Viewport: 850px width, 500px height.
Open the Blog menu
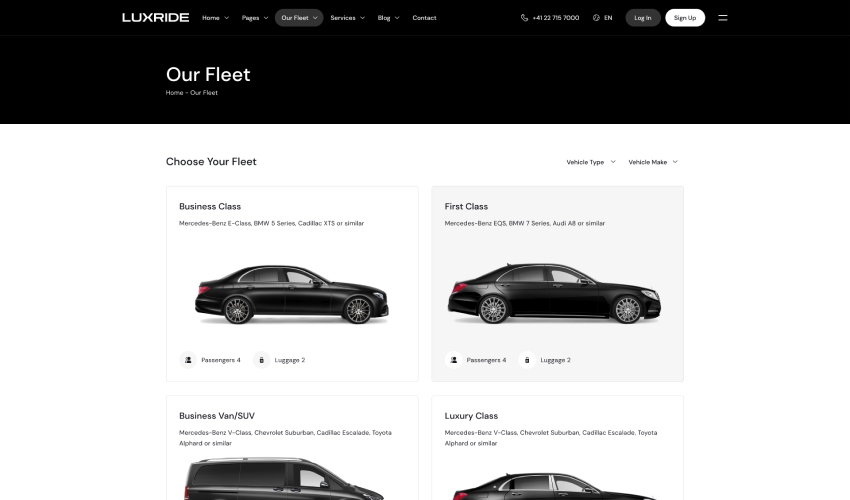[389, 18]
